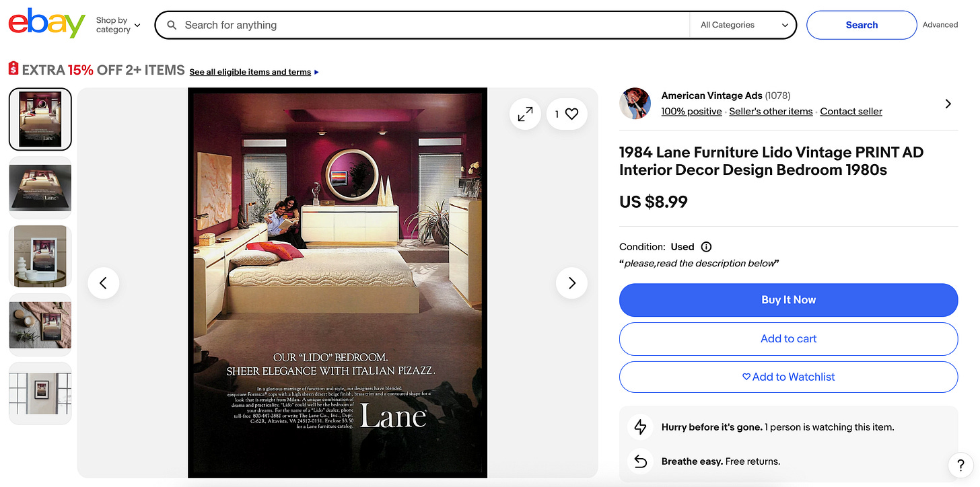
Task: Click the item title text
Action: (771, 161)
